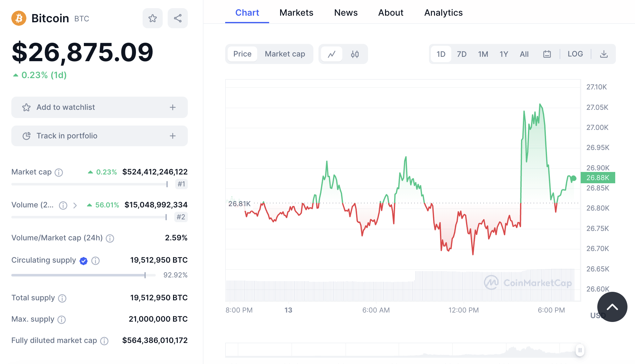Click the Market cap info icon
Viewport: 635px width, 364px height.
click(x=59, y=172)
